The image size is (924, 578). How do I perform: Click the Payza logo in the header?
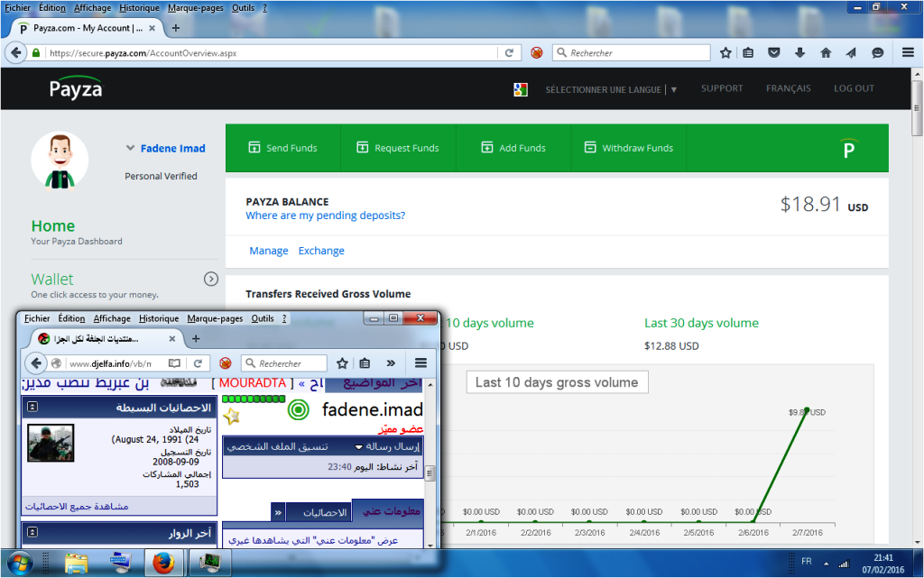pos(76,87)
